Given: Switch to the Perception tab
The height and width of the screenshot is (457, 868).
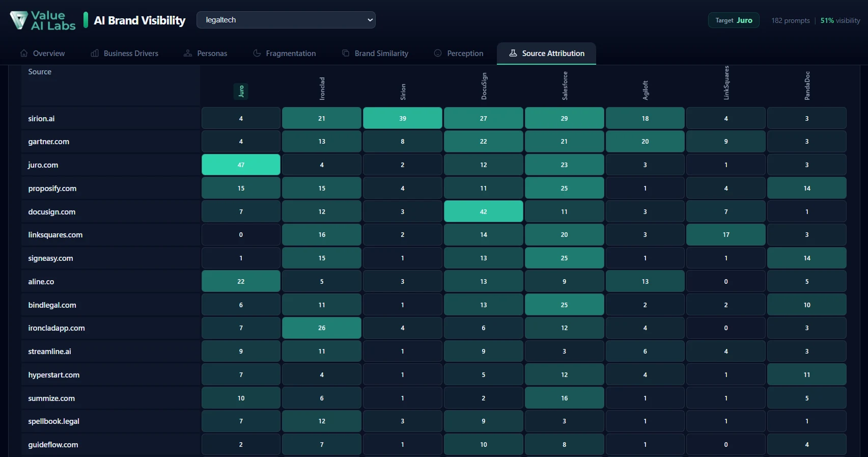Looking at the screenshot, I should click(459, 53).
